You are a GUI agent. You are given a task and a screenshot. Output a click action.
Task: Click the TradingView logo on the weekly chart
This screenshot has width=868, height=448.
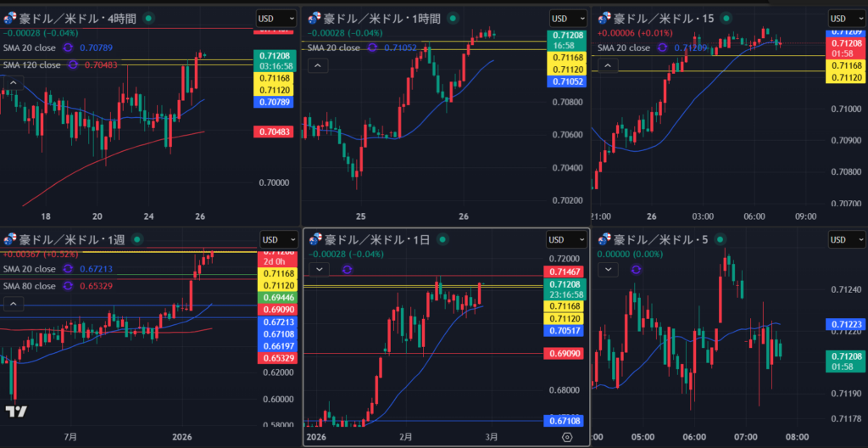tap(14, 412)
